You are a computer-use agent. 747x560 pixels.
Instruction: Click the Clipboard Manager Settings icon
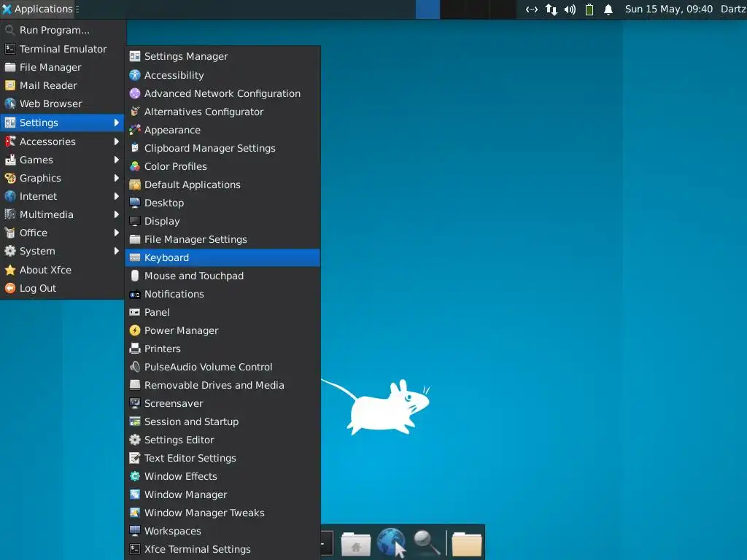[x=135, y=148]
